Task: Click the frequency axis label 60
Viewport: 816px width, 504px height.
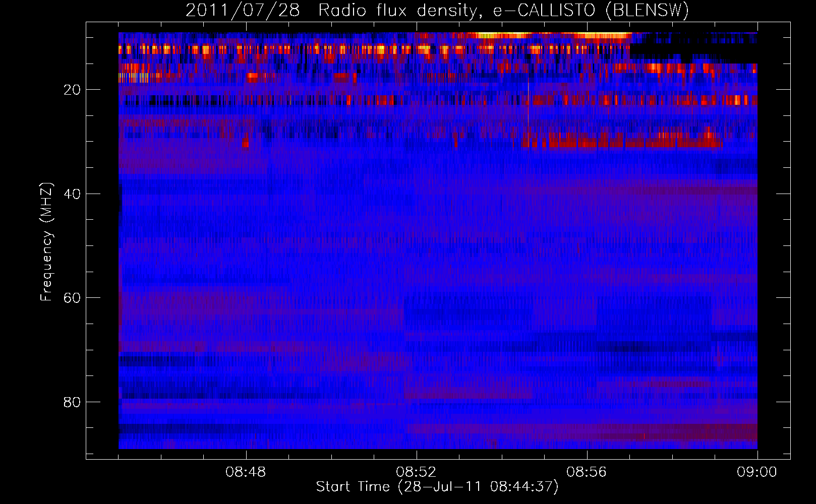Action: pos(72,298)
